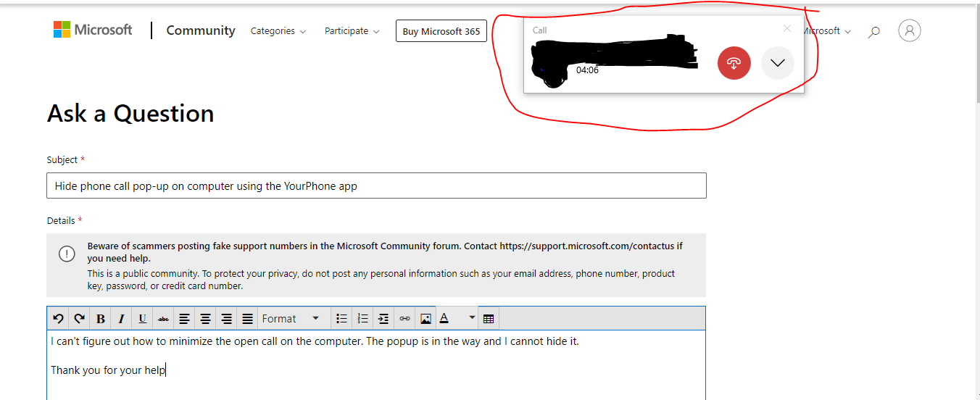Insert a hyperlink using link icon
980x400 pixels.
pyautogui.click(x=404, y=319)
